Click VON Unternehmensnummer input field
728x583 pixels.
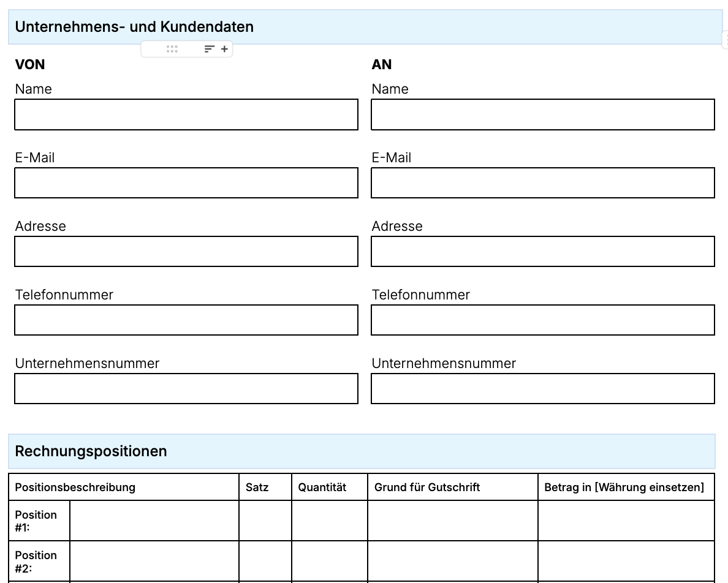pos(186,389)
